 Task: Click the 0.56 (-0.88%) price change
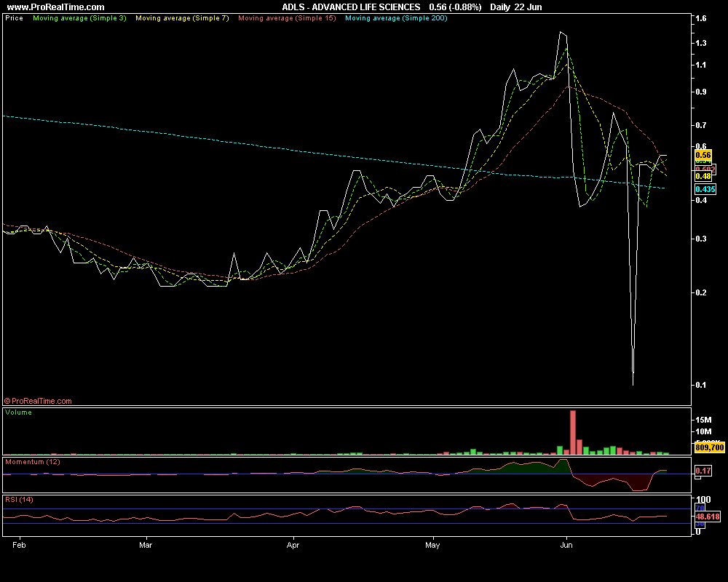455,7
